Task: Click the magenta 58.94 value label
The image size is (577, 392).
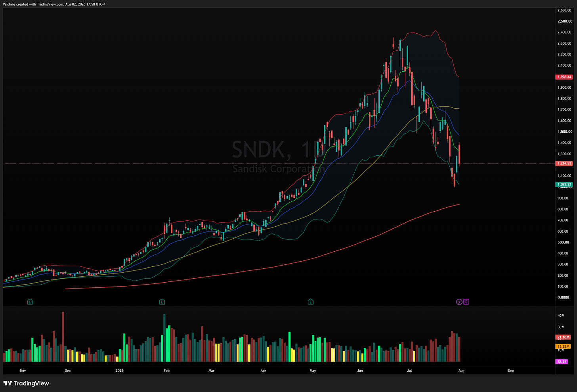Action: (562, 361)
